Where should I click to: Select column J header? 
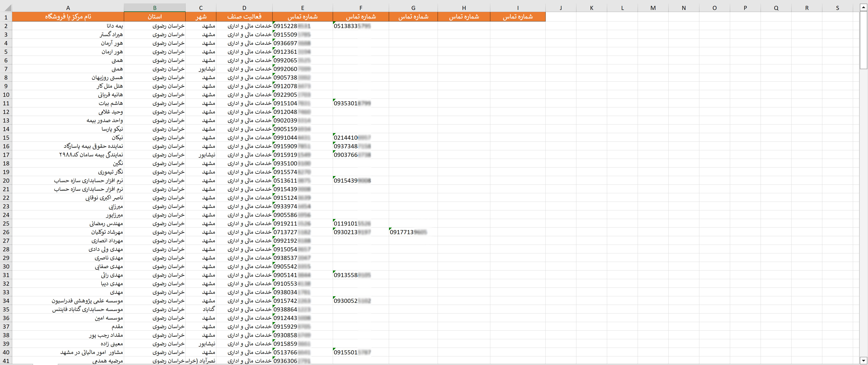point(561,8)
